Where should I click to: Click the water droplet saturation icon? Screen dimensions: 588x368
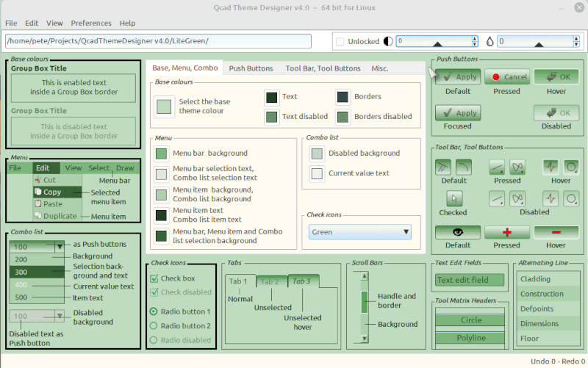(x=490, y=42)
